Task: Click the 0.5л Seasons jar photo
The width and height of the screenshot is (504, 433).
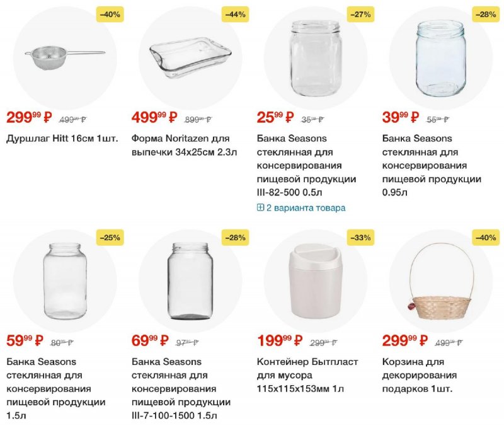Action: pyautogui.click(x=316, y=58)
